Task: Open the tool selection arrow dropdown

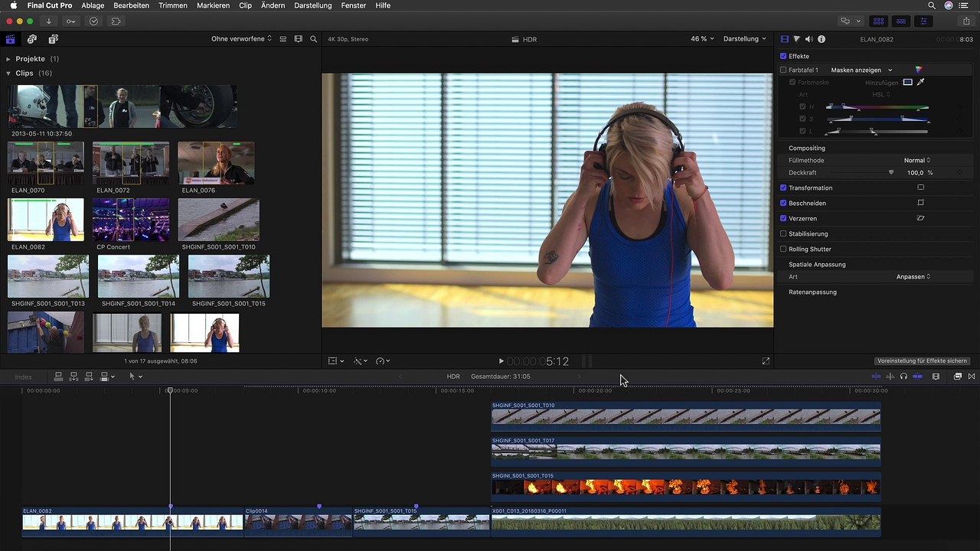Action: (x=136, y=377)
